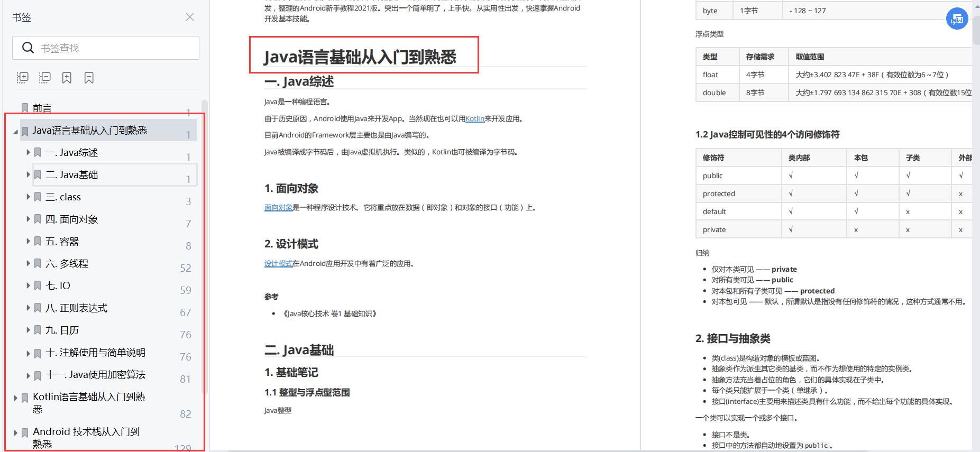Click the document vertical scrollbar thumb

coord(976,31)
